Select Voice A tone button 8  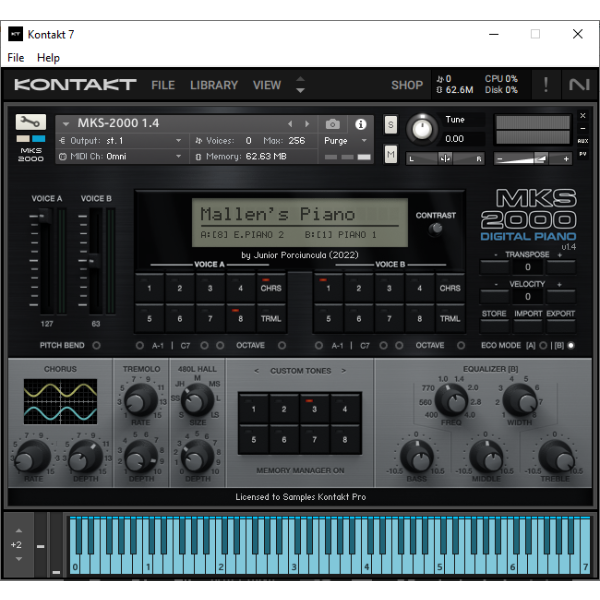click(240, 318)
